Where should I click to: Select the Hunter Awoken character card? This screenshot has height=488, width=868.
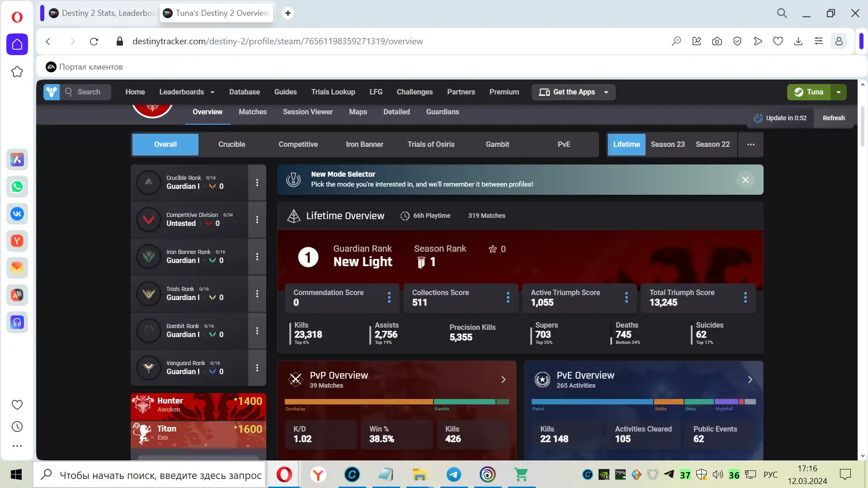tap(198, 406)
